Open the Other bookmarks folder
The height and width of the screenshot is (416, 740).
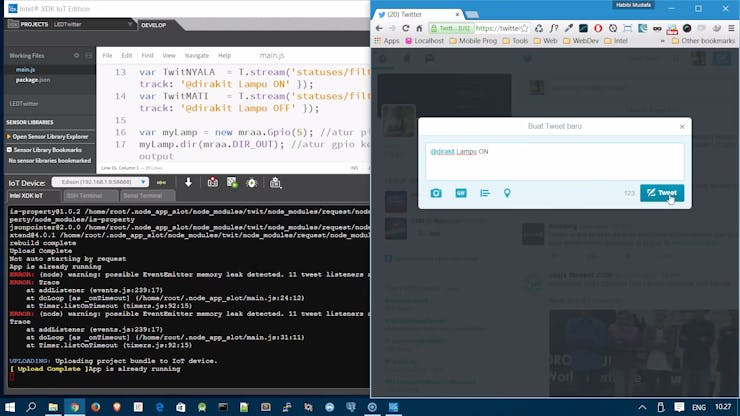click(x=703, y=41)
